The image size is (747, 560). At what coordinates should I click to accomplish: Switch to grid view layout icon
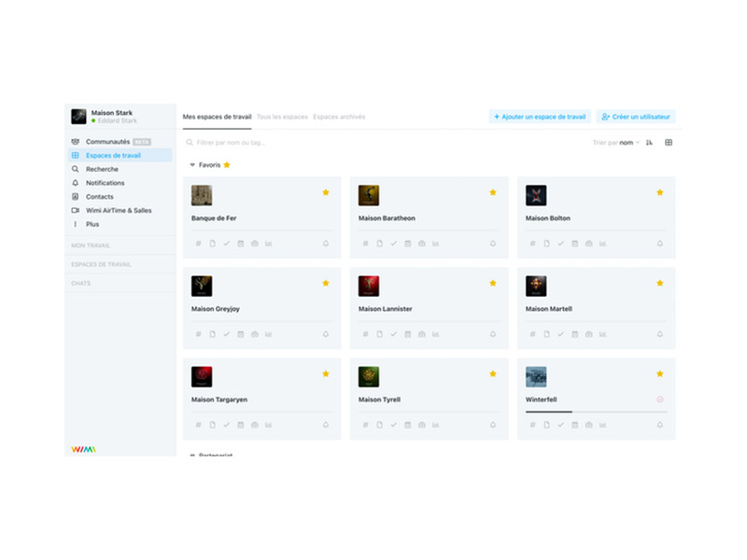coord(669,143)
